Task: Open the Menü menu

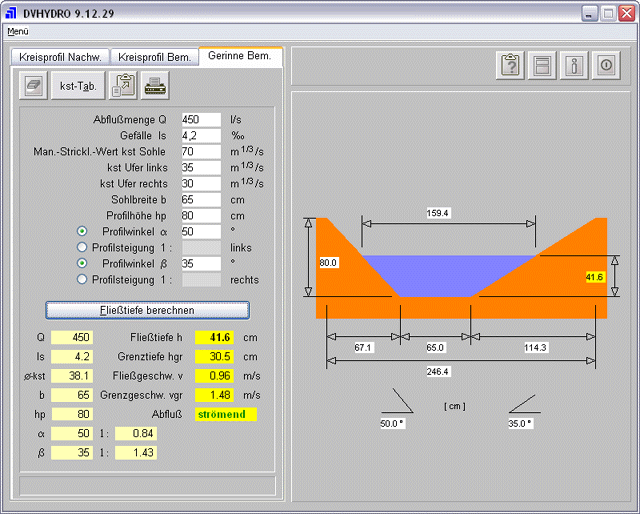Action: (x=18, y=31)
